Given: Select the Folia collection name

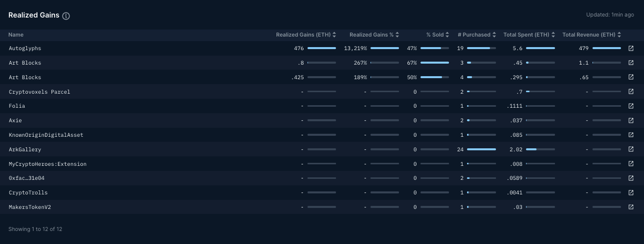Looking at the screenshot, I should pyautogui.click(x=17, y=106).
